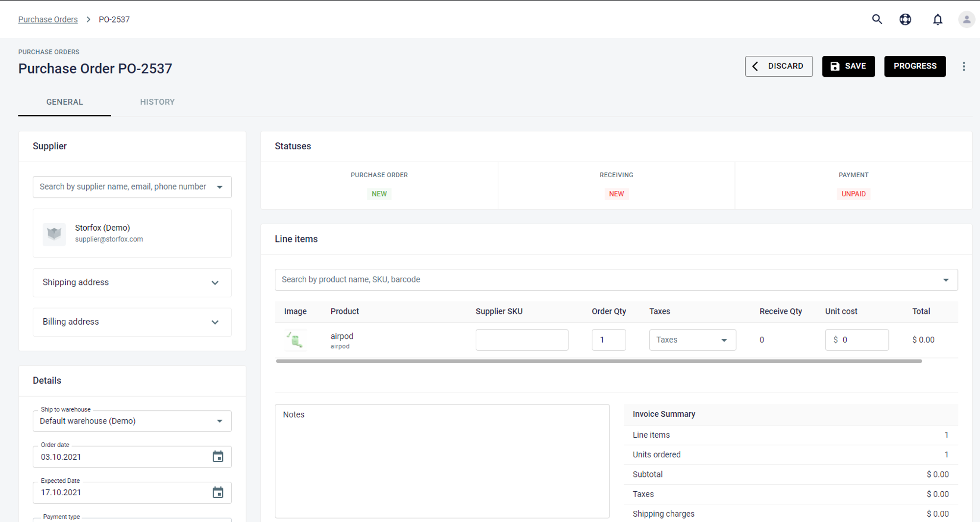The width and height of the screenshot is (980, 522).
Task: Open the help lifebuoy icon
Action: tap(905, 19)
